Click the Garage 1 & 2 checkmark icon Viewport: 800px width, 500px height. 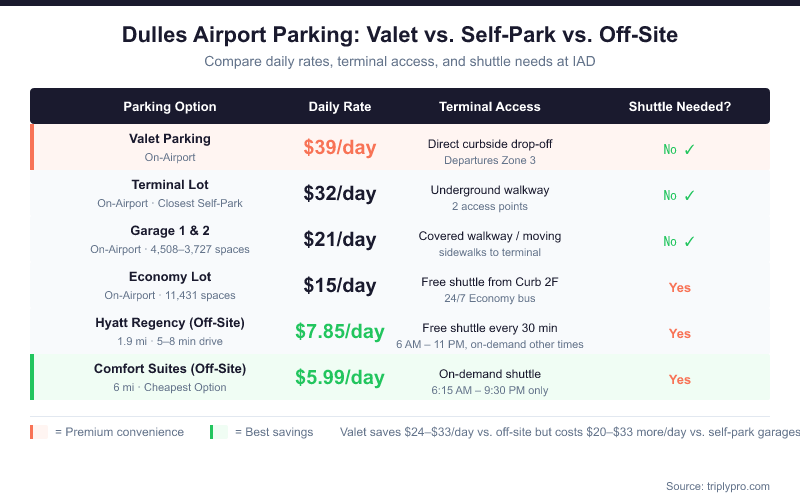click(689, 241)
